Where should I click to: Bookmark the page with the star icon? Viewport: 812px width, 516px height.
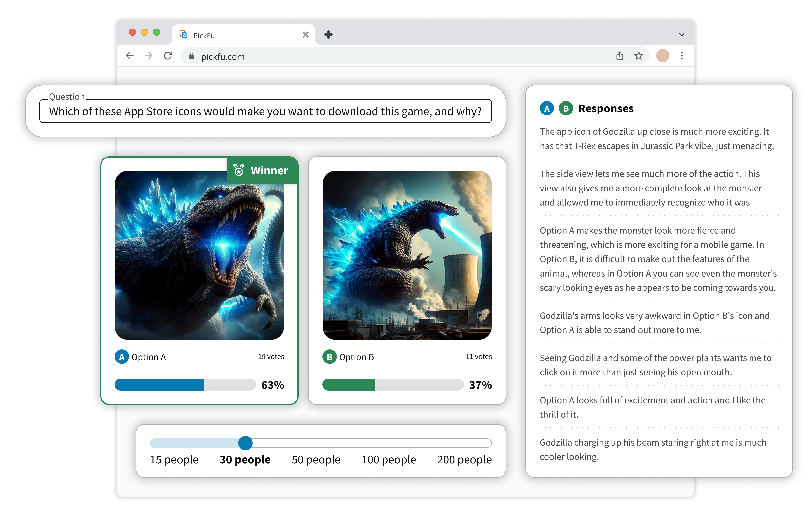639,56
